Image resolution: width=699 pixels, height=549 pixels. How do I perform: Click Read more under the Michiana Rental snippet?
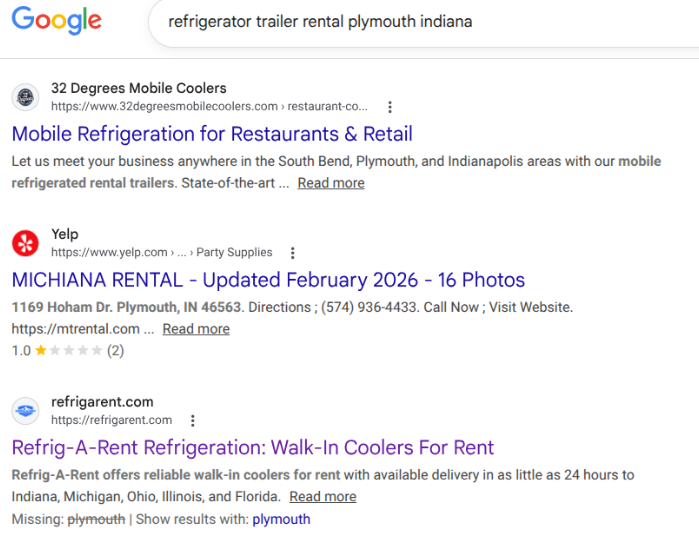point(196,329)
